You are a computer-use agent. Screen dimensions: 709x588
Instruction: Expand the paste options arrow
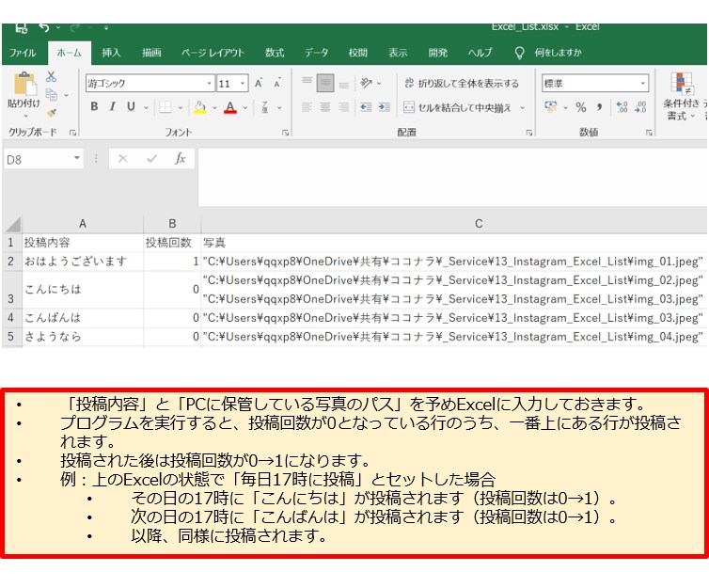pyautogui.click(x=25, y=116)
